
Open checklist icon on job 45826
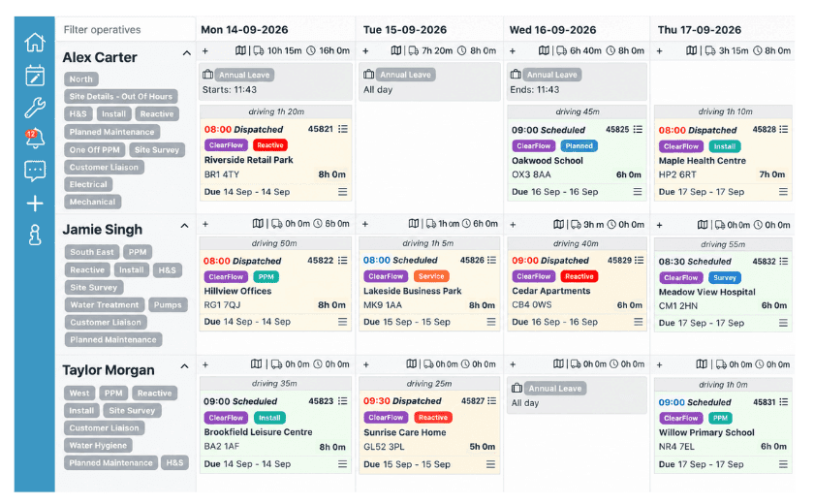pyautogui.click(x=491, y=260)
